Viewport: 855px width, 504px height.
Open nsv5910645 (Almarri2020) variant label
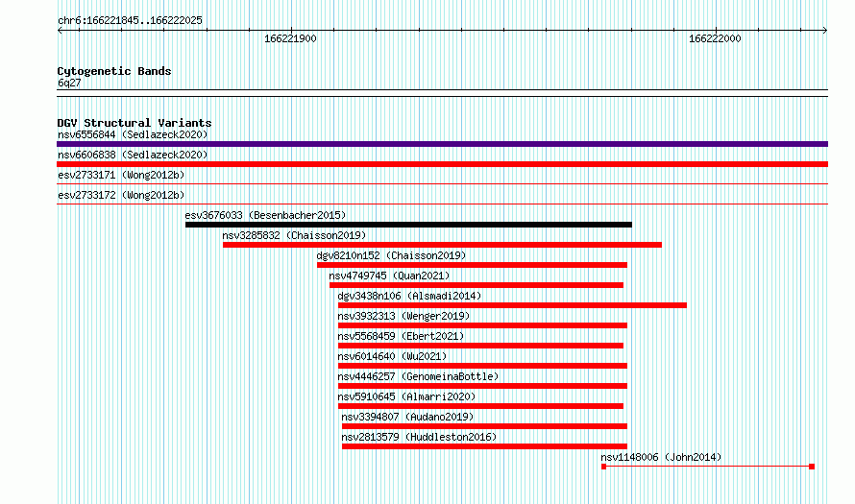pos(406,396)
